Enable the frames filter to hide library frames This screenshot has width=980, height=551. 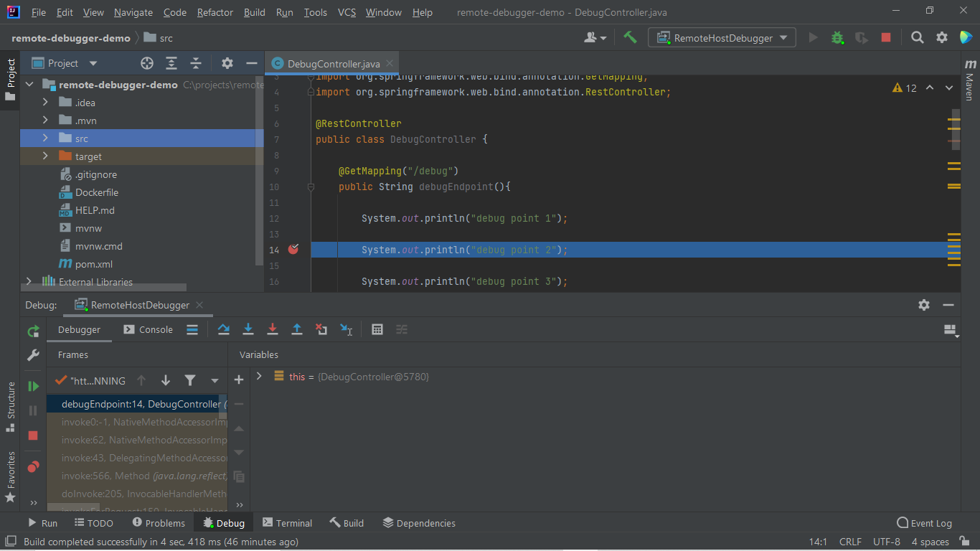tap(190, 380)
